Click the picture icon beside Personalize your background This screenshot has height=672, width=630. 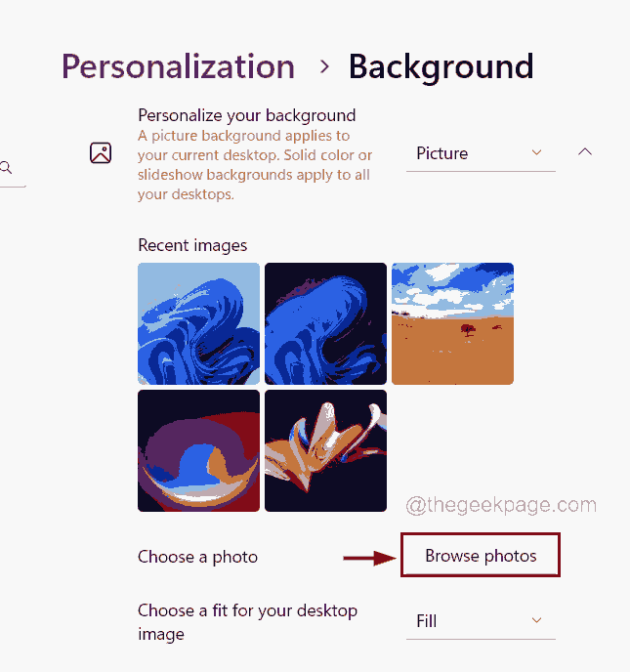[101, 153]
